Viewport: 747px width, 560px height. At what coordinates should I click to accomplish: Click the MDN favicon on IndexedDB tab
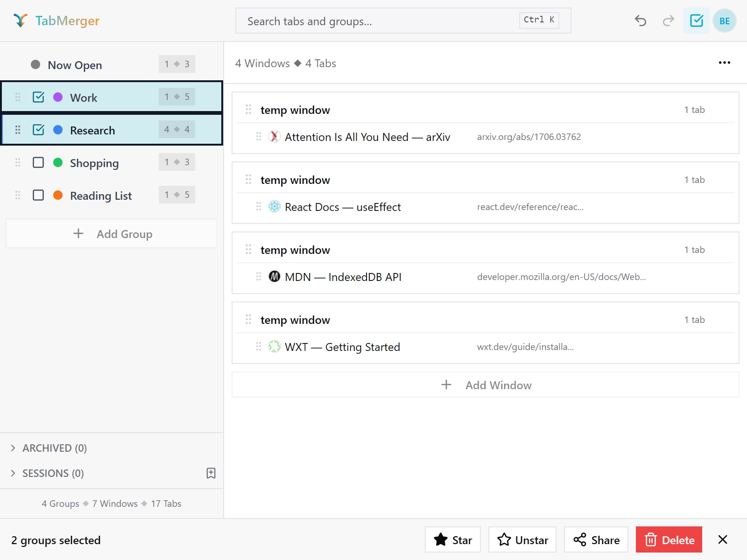(x=275, y=277)
